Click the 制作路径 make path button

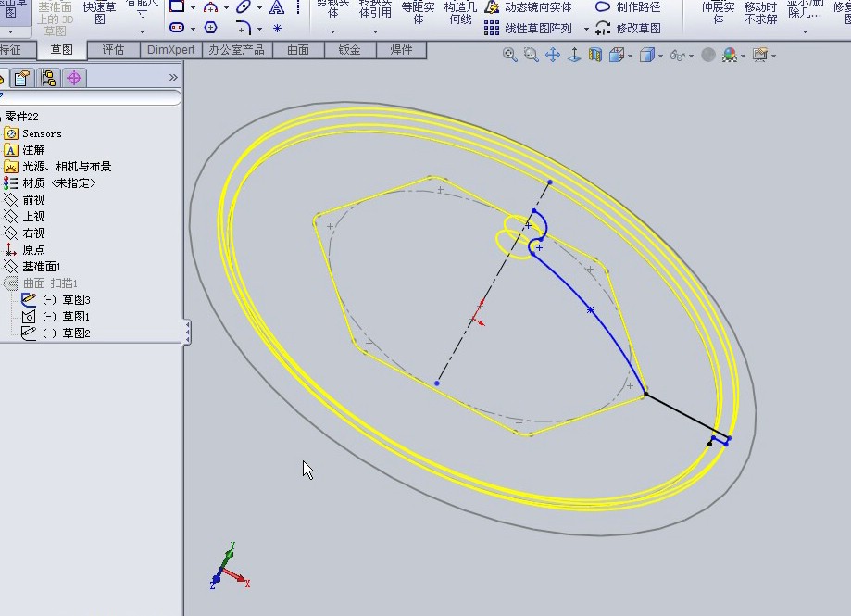628,7
